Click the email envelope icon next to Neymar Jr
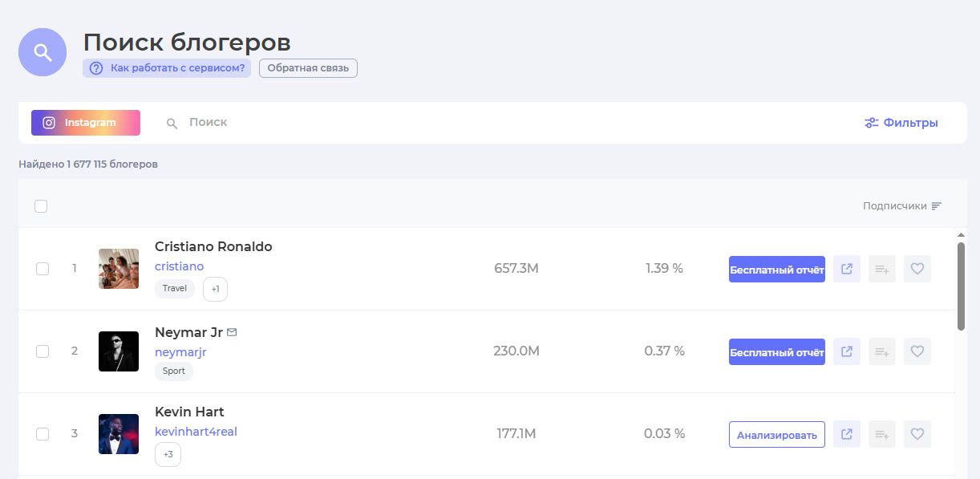The width and height of the screenshot is (980, 479). pos(232,332)
